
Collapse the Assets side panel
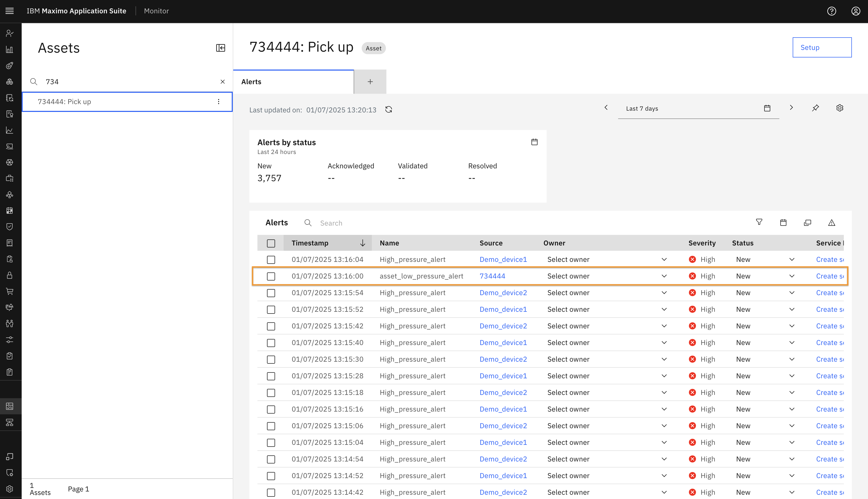pyautogui.click(x=221, y=48)
